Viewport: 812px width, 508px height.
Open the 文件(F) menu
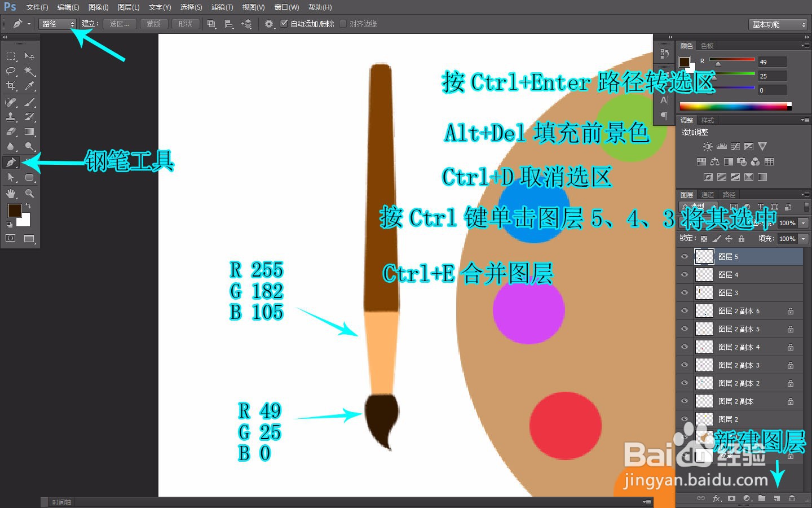(x=37, y=7)
